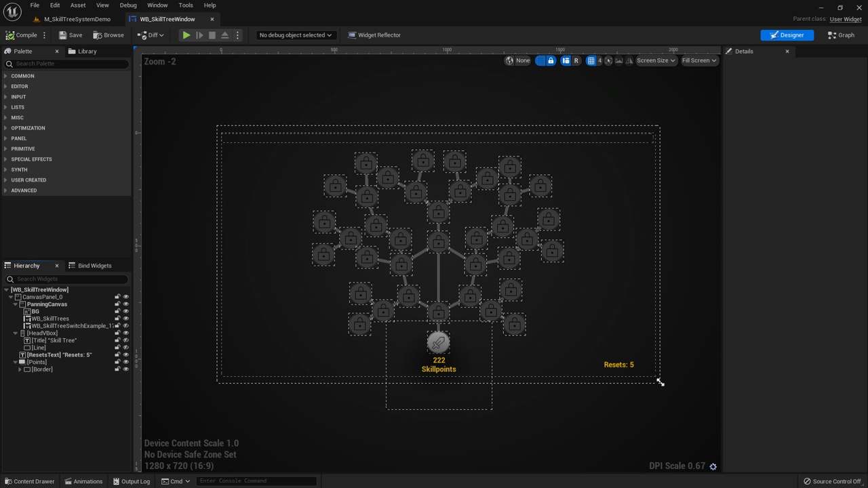Lock the PanningCanvas widget
Screen dimensions: 868x488
click(117, 304)
